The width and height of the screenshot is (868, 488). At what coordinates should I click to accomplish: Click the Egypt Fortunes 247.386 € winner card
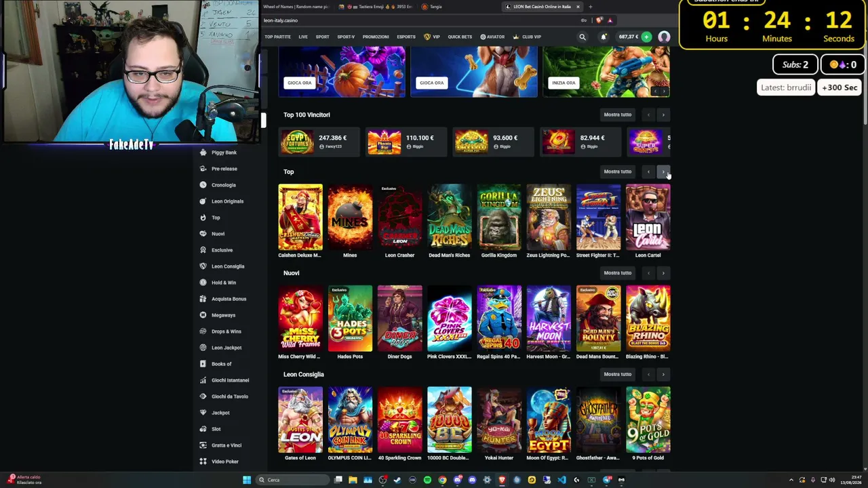pos(320,142)
